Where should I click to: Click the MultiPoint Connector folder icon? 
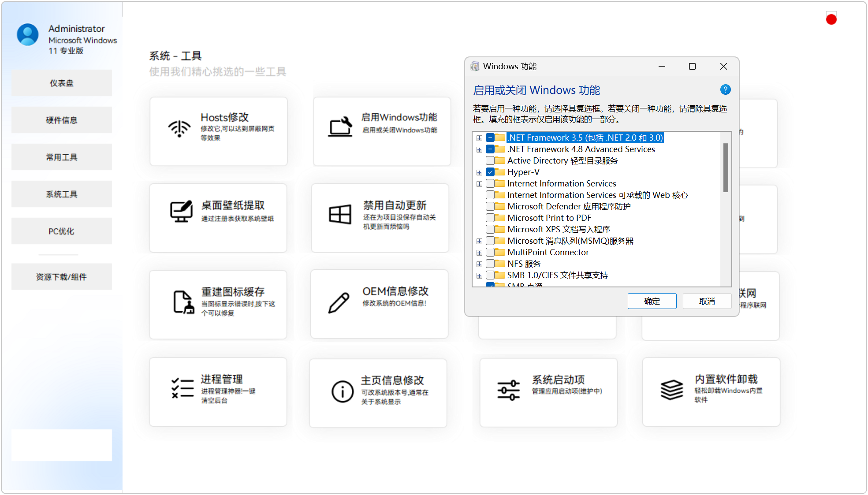[x=500, y=252]
